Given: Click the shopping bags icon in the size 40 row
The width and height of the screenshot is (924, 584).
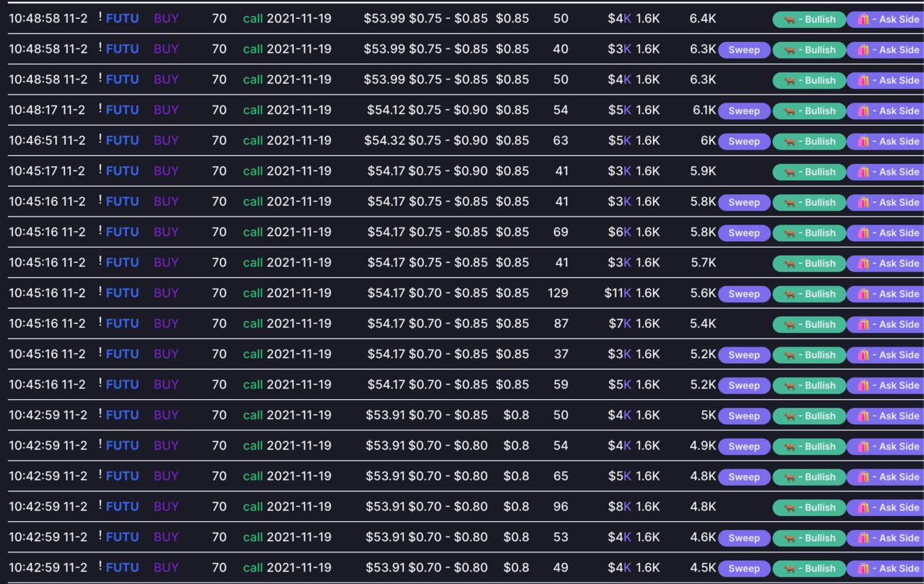Looking at the screenshot, I should pyautogui.click(x=863, y=50).
